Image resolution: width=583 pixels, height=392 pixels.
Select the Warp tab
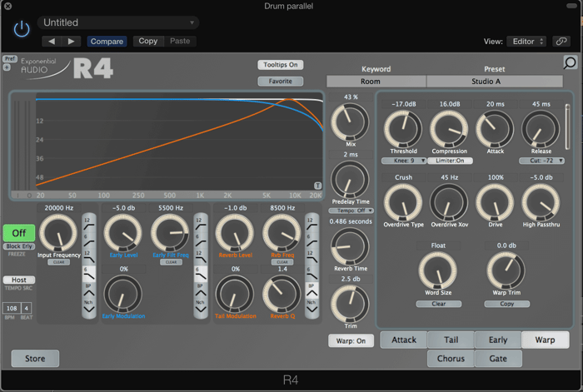pyautogui.click(x=545, y=340)
